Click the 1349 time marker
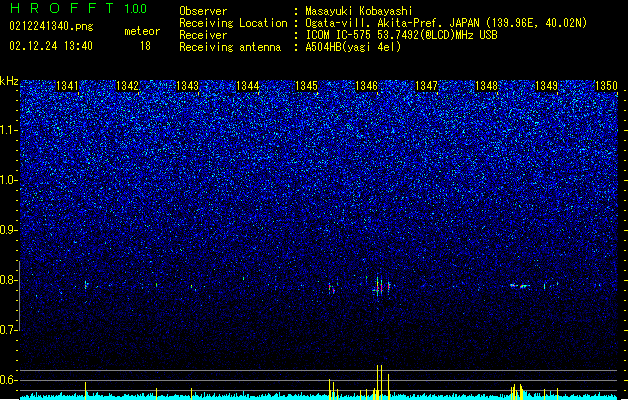 point(546,86)
